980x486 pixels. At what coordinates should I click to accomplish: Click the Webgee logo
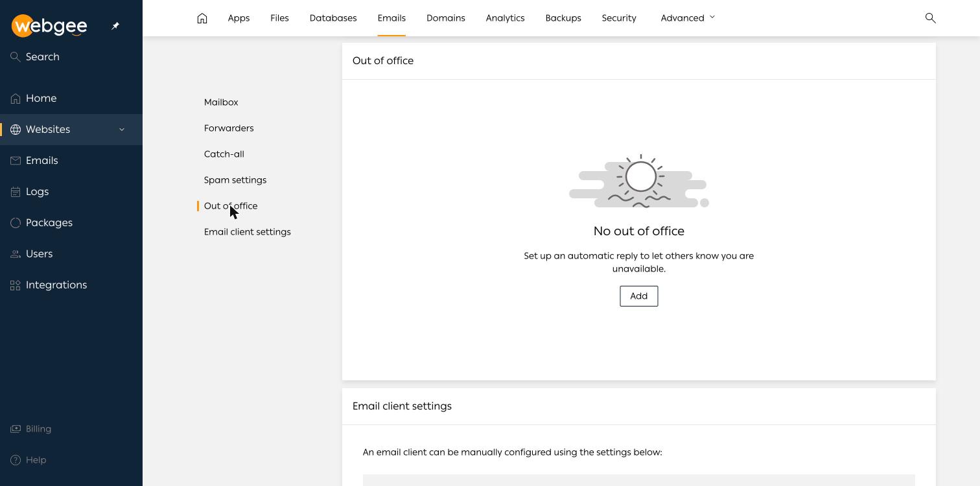coord(49,26)
